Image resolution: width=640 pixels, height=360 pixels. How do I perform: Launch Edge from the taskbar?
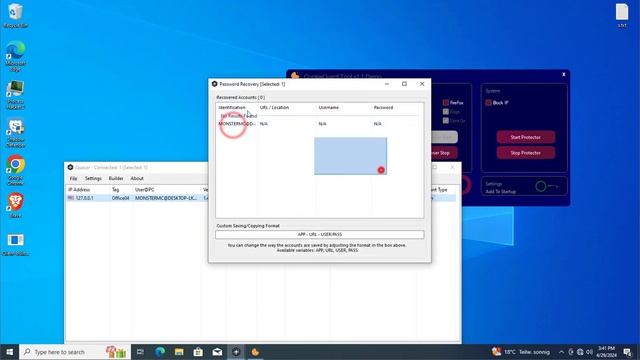pos(160,352)
